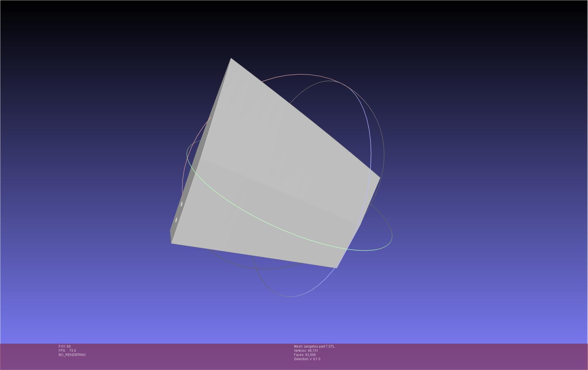
Task: Click the Faces count text
Action: 305,355
